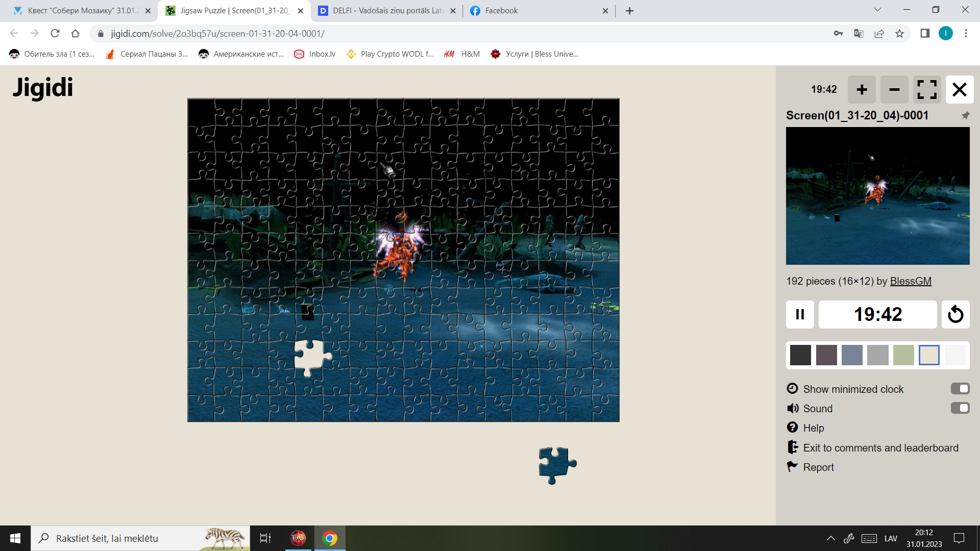
Task: Click the puzzle thumbnail preview image
Action: (x=878, y=195)
